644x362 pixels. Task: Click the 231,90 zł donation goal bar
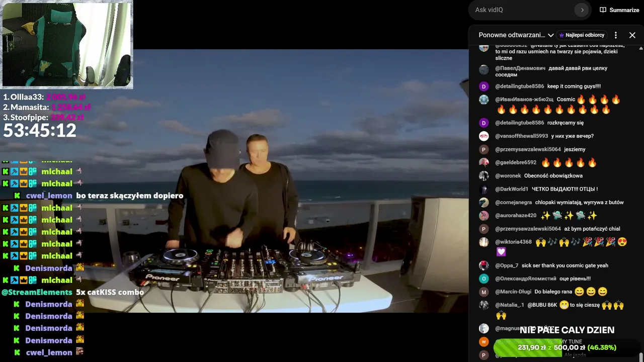[567, 347]
